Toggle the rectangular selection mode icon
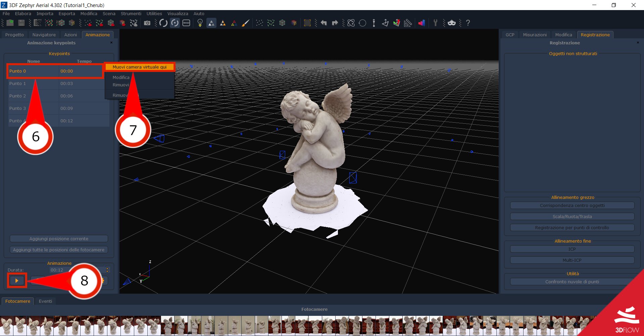 click(x=307, y=23)
